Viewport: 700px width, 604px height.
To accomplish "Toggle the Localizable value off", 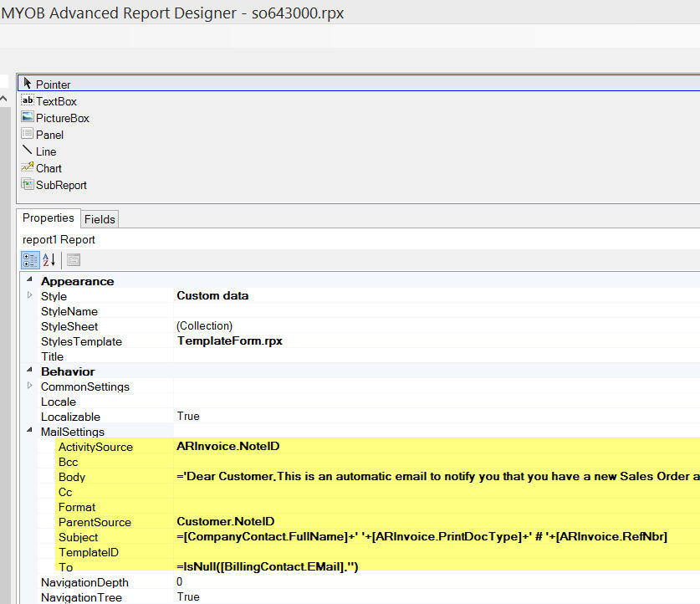I will [x=251, y=416].
